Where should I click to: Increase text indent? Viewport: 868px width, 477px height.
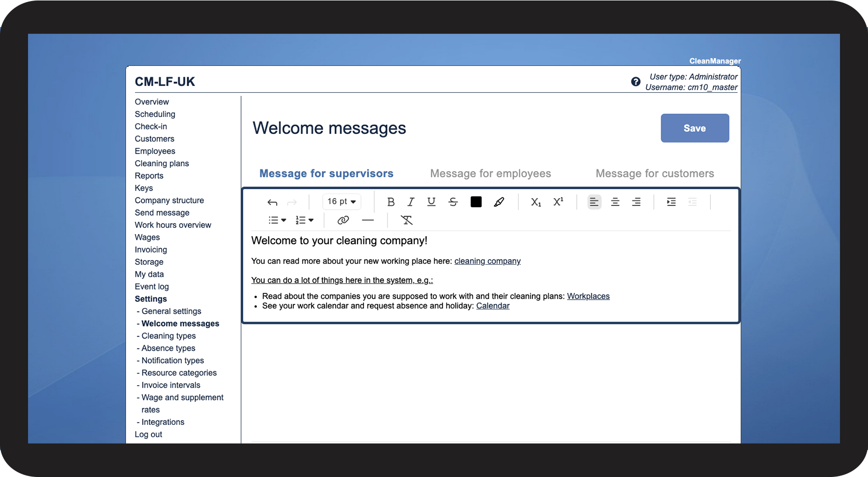671,202
